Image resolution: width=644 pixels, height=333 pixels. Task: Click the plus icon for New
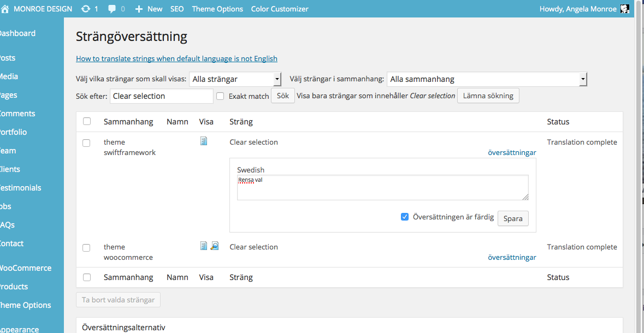139,9
